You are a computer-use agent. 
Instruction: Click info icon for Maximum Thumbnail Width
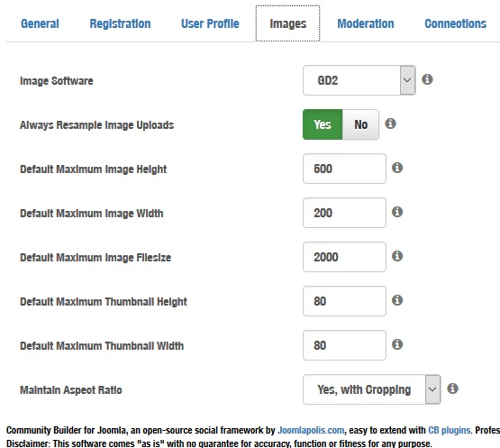point(397,344)
